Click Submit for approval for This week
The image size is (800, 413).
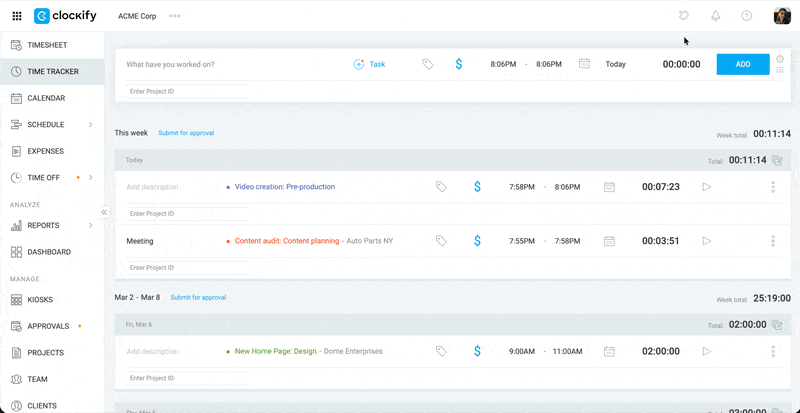coord(186,133)
